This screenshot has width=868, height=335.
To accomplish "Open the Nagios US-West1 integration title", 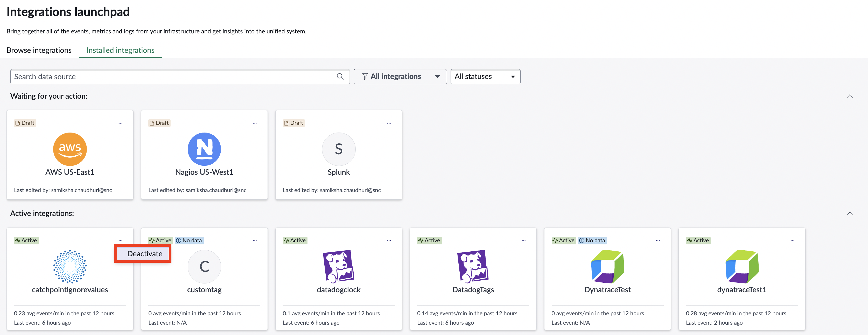I will 204,172.
